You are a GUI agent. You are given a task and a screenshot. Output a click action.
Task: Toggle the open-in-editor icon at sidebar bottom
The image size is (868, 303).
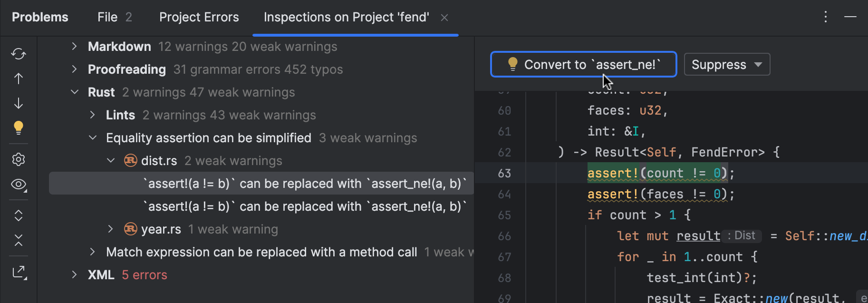point(18,272)
